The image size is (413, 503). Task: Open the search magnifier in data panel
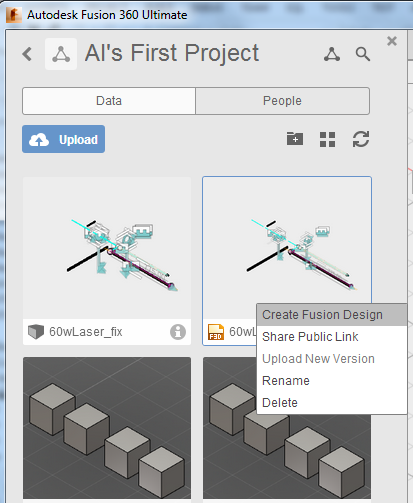point(363,54)
